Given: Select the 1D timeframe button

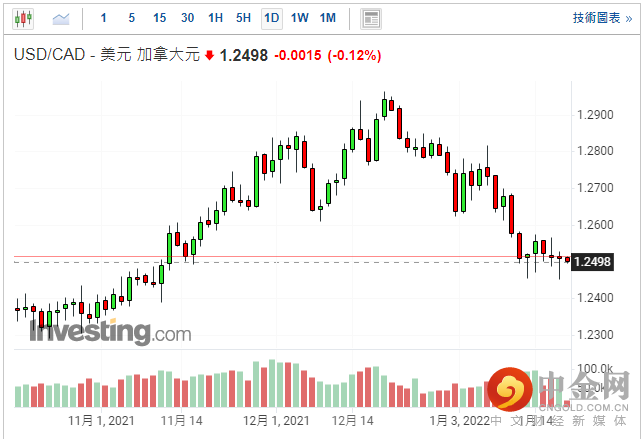Looking at the screenshot, I should click(x=271, y=18).
